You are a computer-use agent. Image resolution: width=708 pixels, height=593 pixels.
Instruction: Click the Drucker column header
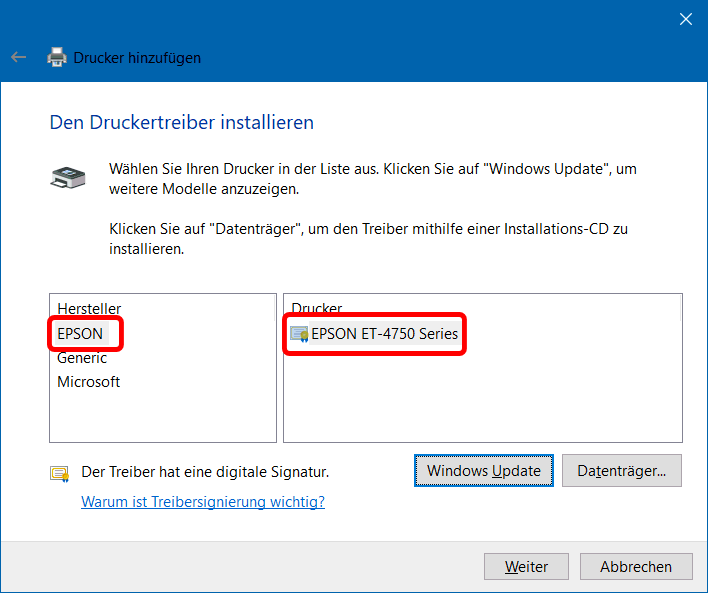point(316,308)
